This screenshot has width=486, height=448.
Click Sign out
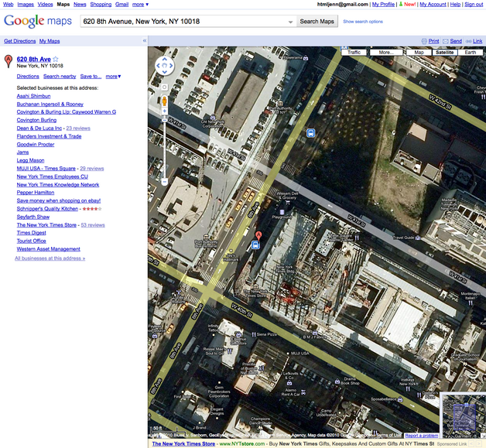pos(474,5)
